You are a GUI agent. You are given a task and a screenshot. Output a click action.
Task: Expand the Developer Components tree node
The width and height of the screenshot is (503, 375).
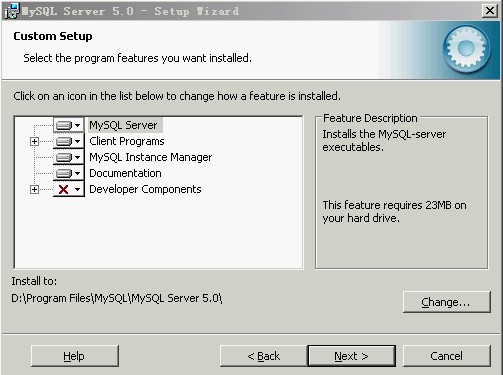tap(34, 189)
